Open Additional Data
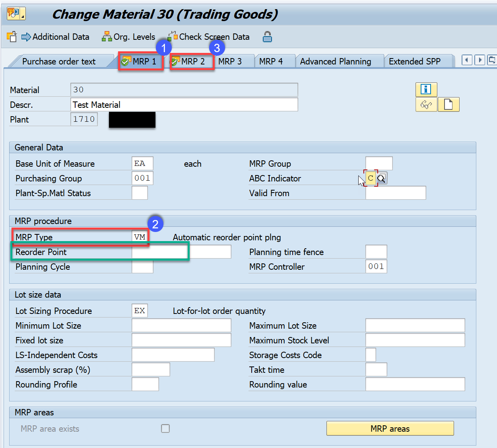The image size is (497, 448). point(56,37)
